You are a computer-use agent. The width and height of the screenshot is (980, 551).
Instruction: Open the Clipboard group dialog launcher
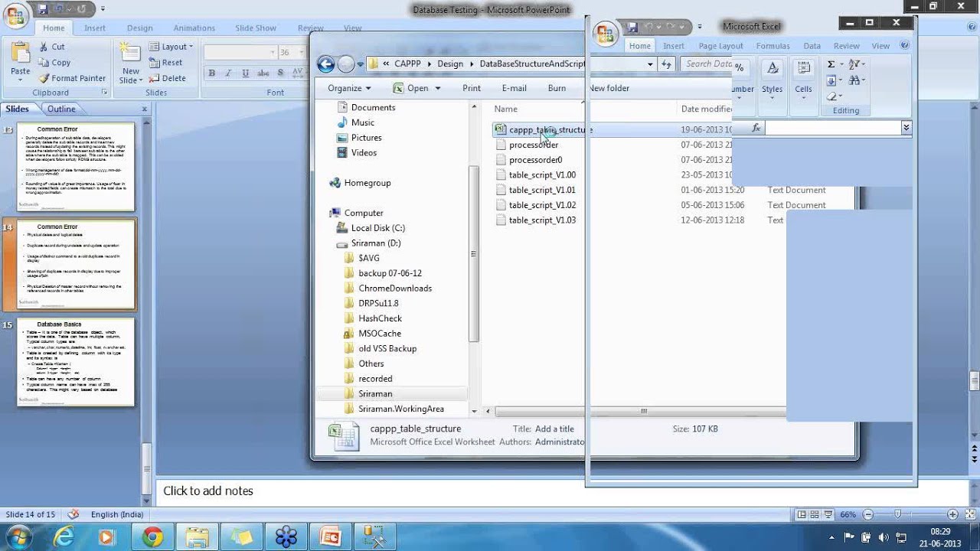[x=104, y=92]
